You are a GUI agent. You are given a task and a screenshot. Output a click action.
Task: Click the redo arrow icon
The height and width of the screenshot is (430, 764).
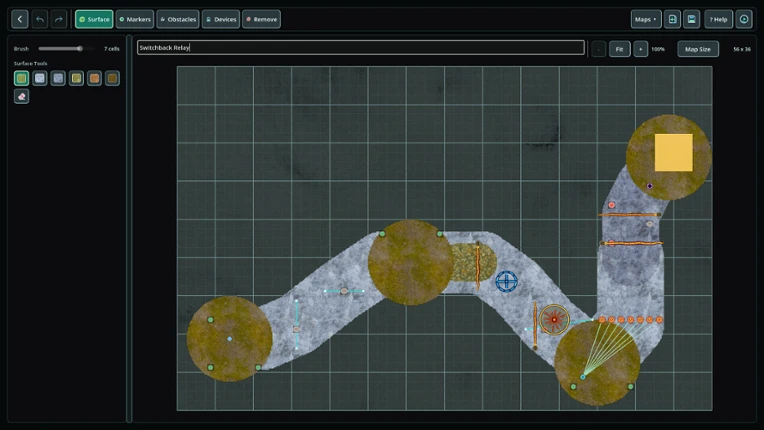point(58,19)
